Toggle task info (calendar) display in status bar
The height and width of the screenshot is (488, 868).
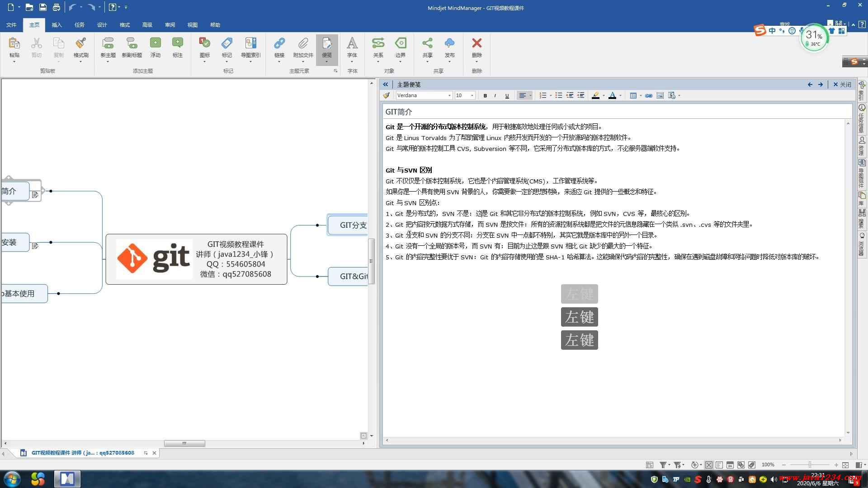click(x=730, y=465)
